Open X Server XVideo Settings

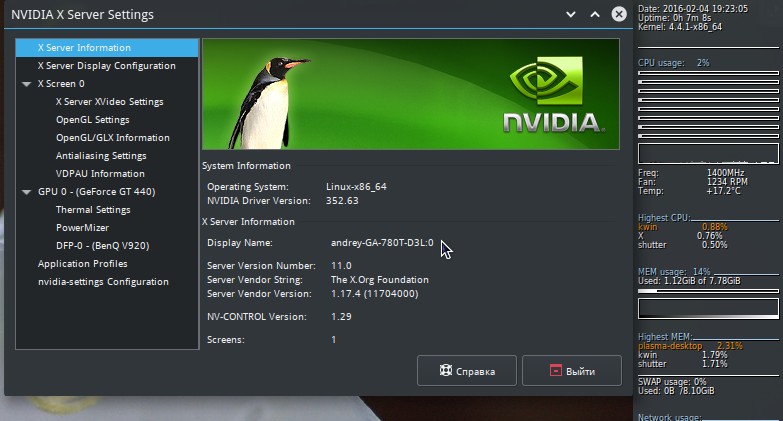pos(109,102)
